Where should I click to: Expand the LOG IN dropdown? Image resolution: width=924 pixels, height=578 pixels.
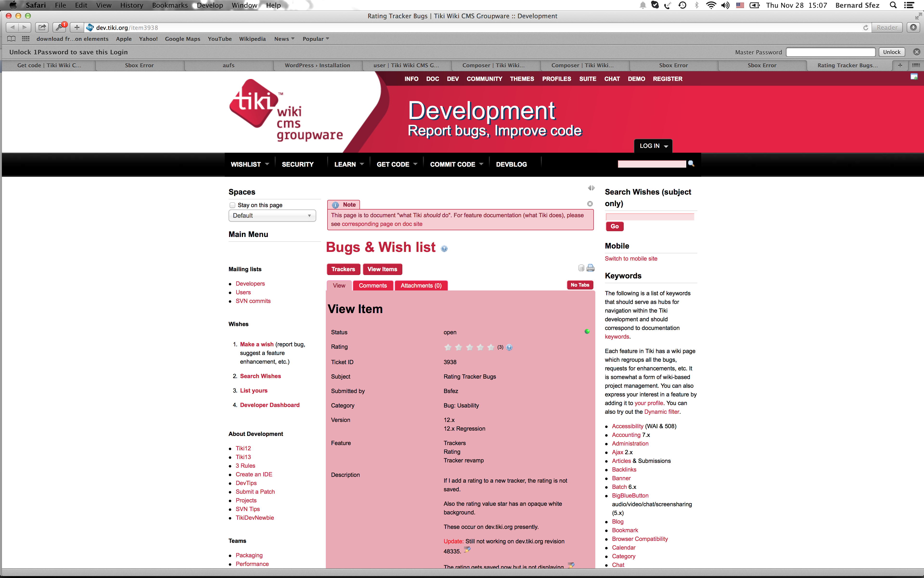653,146
